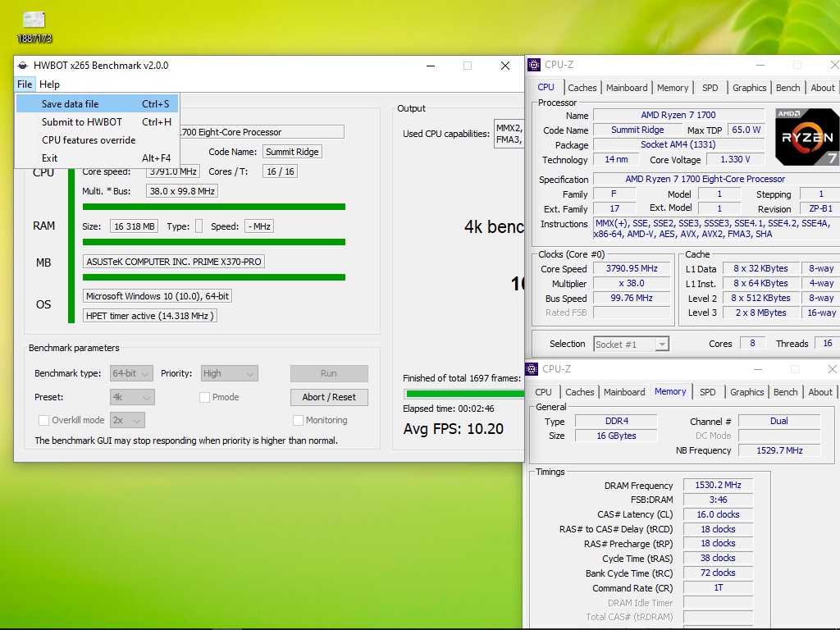Image resolution: width=840 pixels, height=630 pixels.
Task: Click the Elapsed time 00:02:46 text
Action: coord(449,409)
